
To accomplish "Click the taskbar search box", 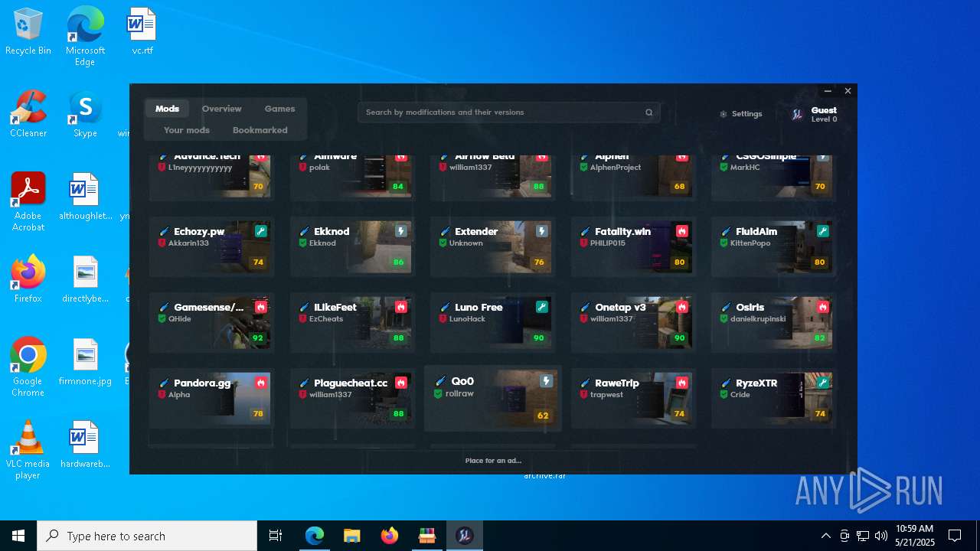I will 147,536.
